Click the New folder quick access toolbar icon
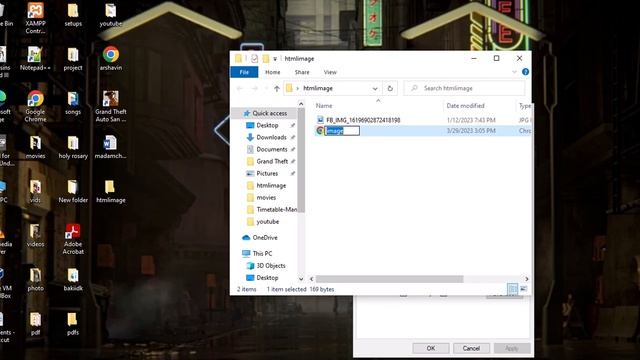Screen dimensions: 640x360 click(266, 58)
